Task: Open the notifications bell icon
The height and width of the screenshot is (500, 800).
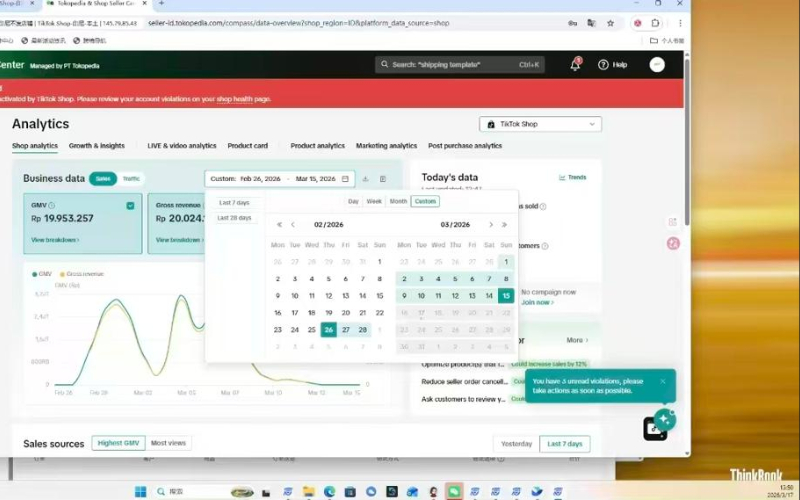Action: [x=576, y=64]
